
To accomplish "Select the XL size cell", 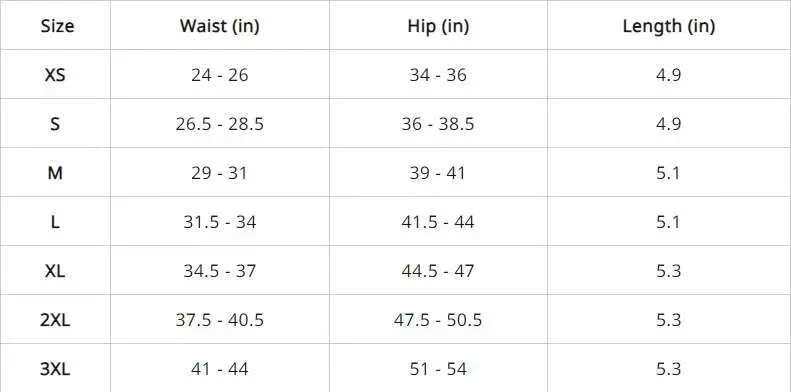I will 55,271.
